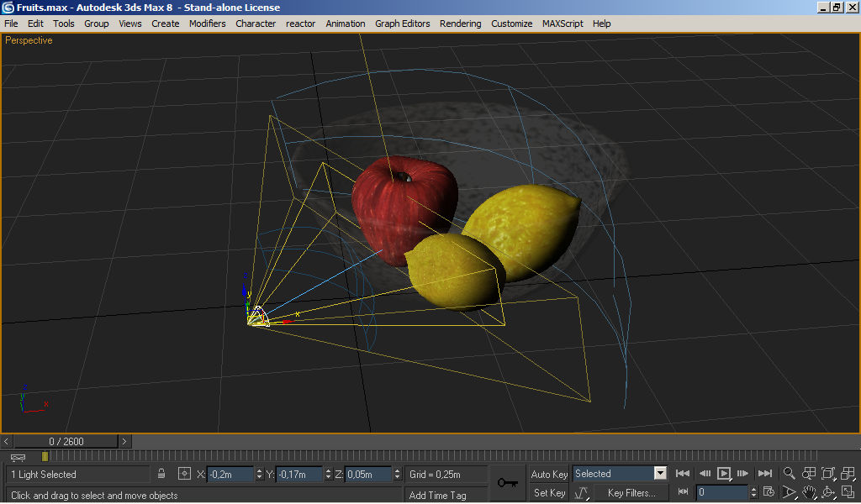Open the Animation menu
This screenshot has height=504, width=861.
346,24
